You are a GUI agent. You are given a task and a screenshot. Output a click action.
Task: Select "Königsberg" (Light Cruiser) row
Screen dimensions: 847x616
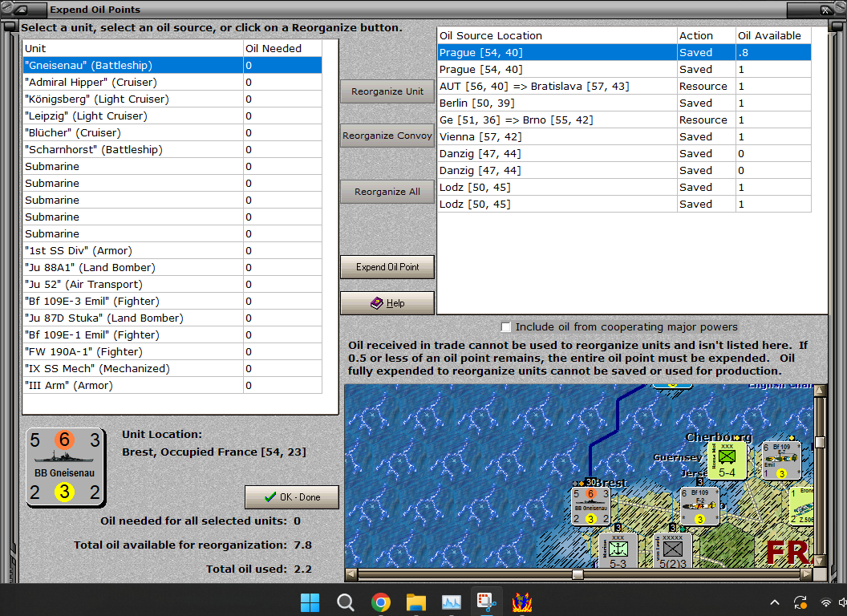pyautogui.click(x=172, y=99)
